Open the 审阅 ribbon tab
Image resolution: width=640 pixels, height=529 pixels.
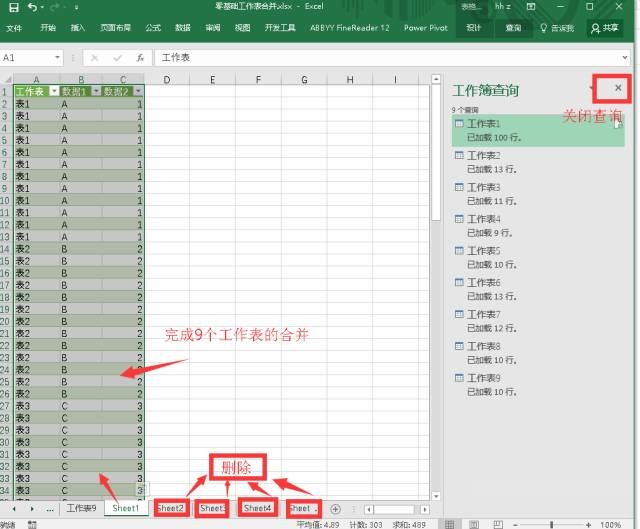point(213,28)
